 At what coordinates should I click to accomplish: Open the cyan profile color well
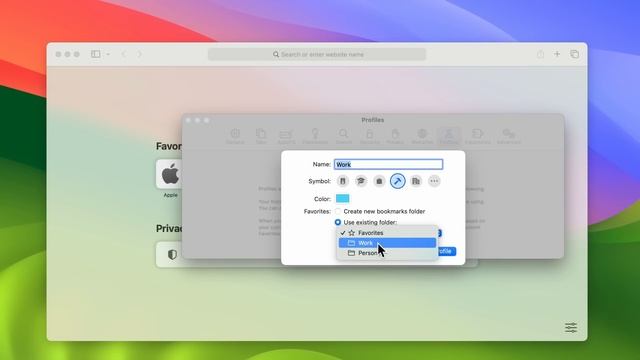click(x=342, y=198)
